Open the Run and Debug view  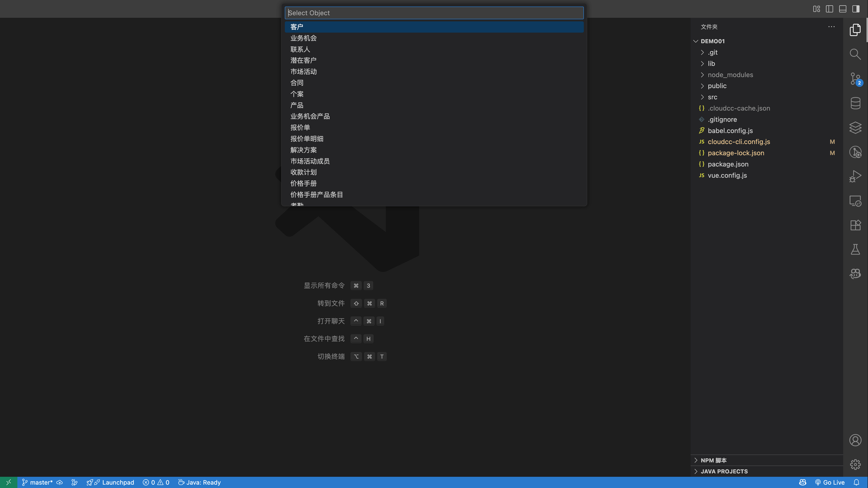tap(855, 177)
